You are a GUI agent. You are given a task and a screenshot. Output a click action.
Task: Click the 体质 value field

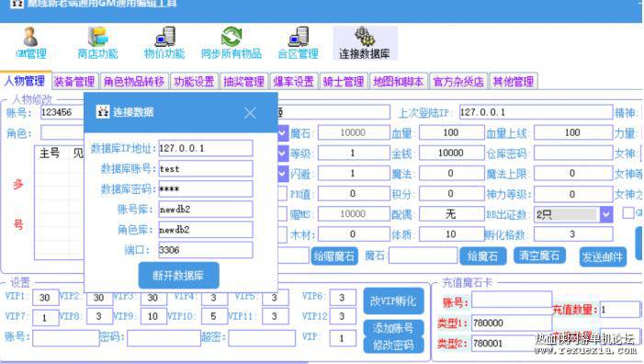[x=451, y=234]
